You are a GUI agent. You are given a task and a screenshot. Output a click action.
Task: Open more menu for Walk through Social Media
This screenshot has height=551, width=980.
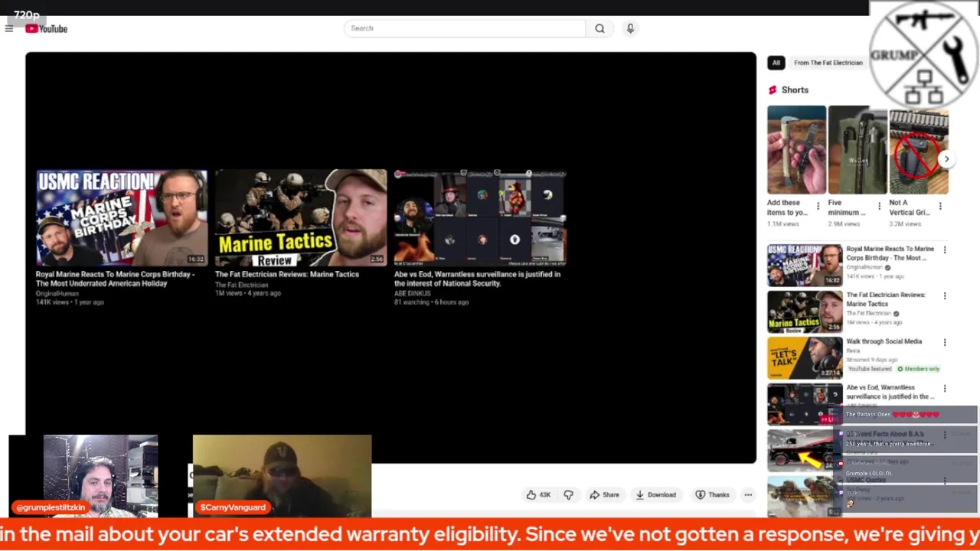pyautogui.click(x=945, y=343)
